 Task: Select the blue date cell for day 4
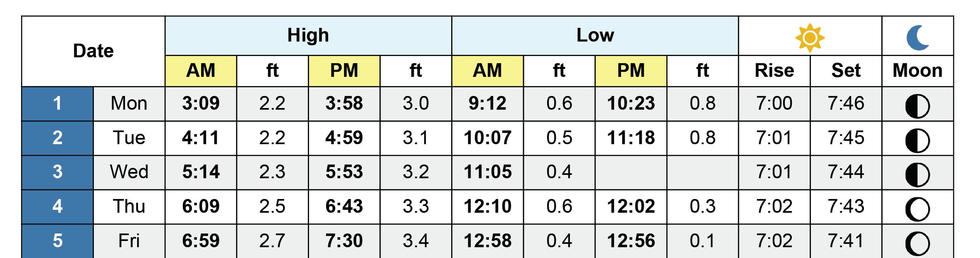57,206
